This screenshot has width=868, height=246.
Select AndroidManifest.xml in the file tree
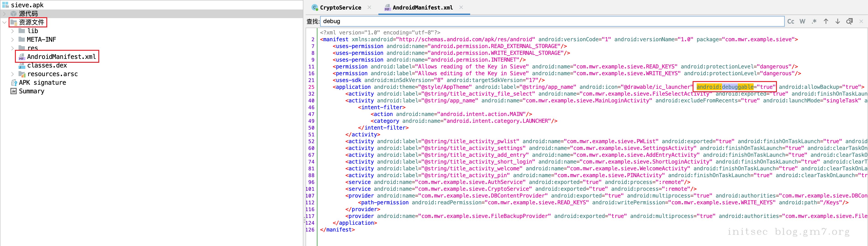point(61,57)
